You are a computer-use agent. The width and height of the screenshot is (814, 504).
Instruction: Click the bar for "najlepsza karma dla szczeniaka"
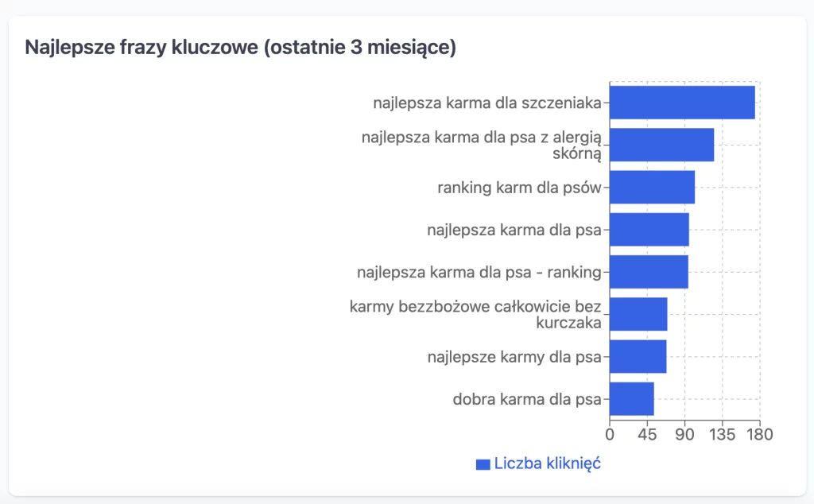pos(681,103)
